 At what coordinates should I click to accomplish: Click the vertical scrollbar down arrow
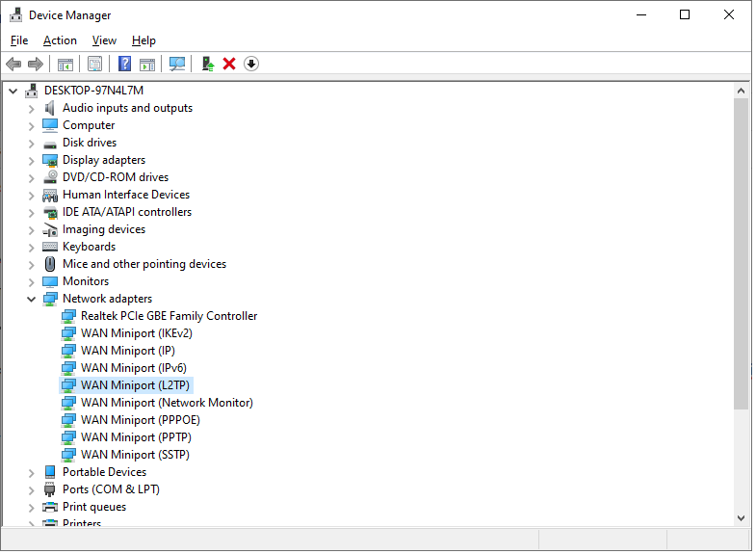point(741,517)
